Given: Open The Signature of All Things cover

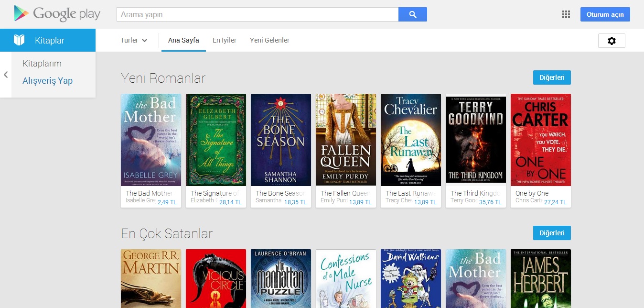Looking at the screenshot, I should [x=216, y=140].
